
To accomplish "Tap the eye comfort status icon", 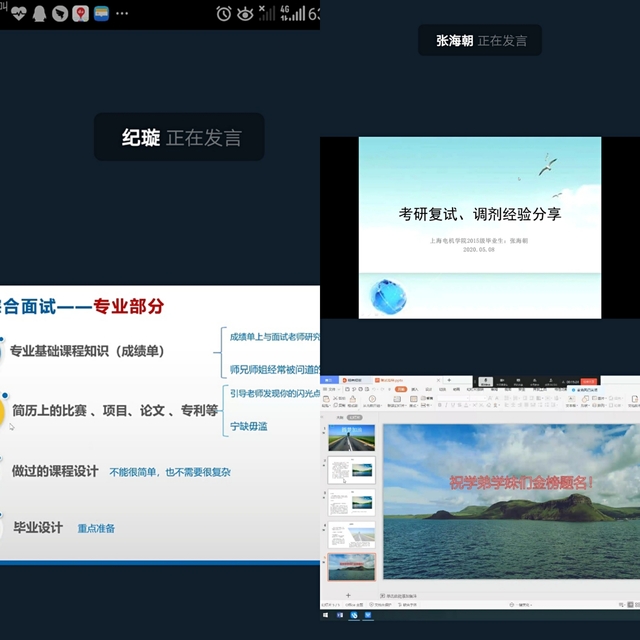I will coord(244,13).
